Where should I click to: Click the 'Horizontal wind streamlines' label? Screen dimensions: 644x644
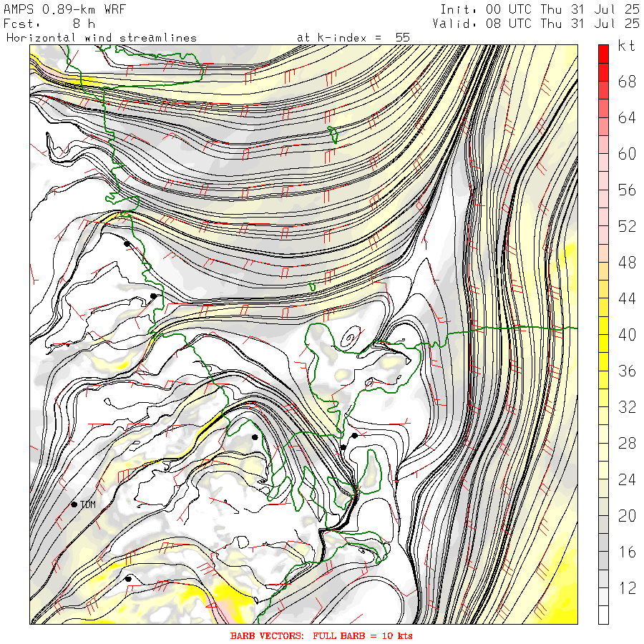pyautogui.click(x=102, y=38)
